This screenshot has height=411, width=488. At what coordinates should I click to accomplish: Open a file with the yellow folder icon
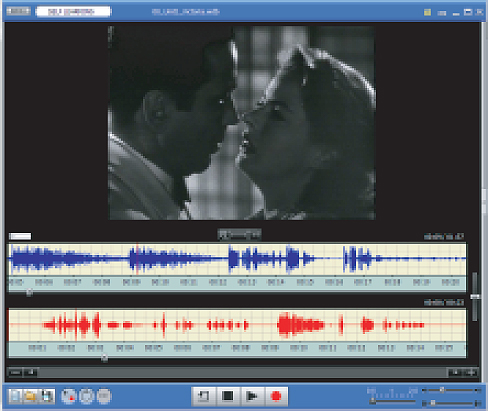tap(30, 396)
